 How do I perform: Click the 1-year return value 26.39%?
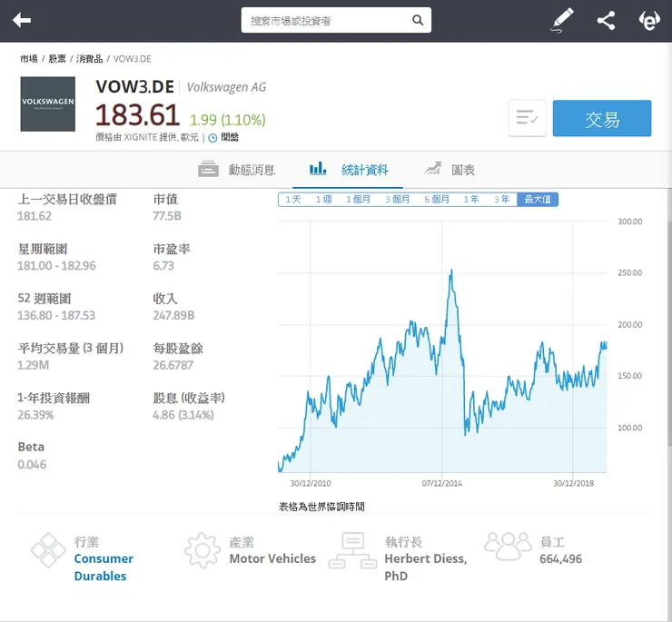pyautogui.click(x=35, y=415)
